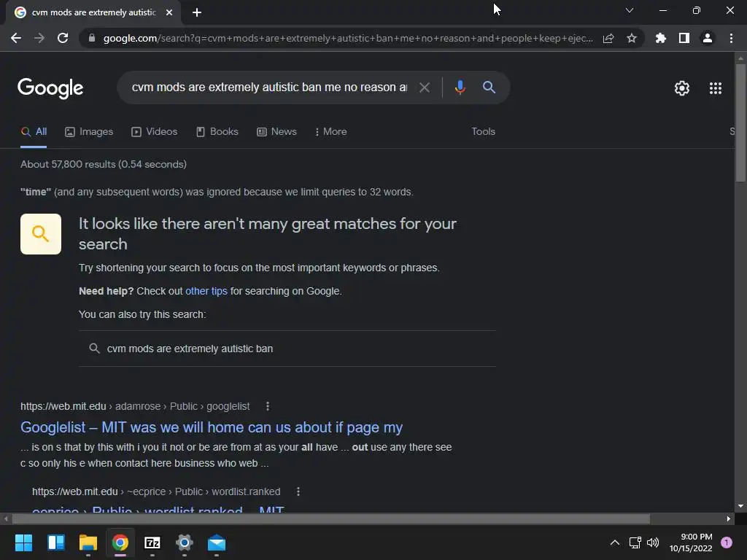Open the Windows Start menu
This screenshot has width=747, height=560.
pyautogui.click(x=23, y=542)
